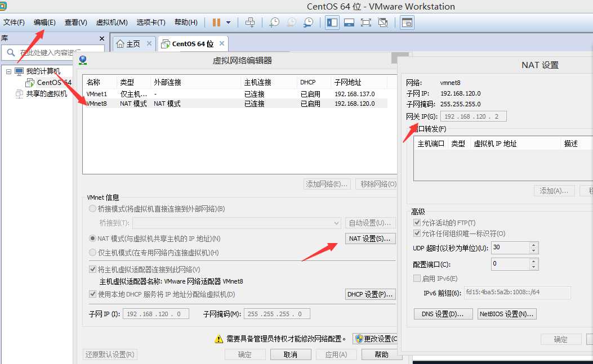The height and width of the screenshot is (364, 593).
Task: Select the VMnet8 NAT 模式 row
Action: click(x=235, y=104)
